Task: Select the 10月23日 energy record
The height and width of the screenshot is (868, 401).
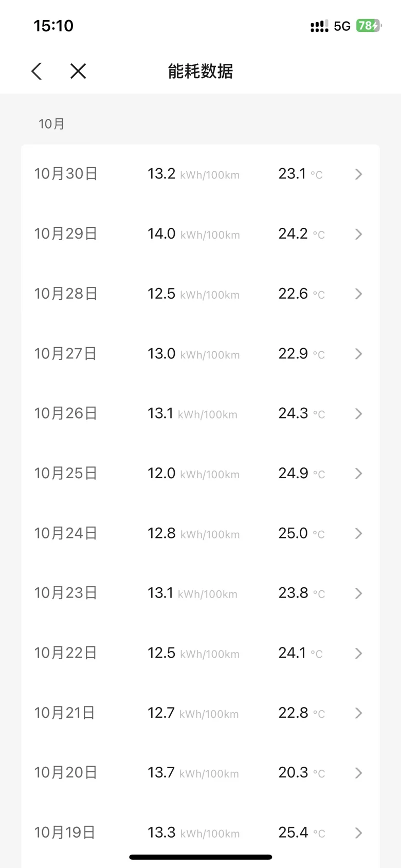Action: (200, 593)
